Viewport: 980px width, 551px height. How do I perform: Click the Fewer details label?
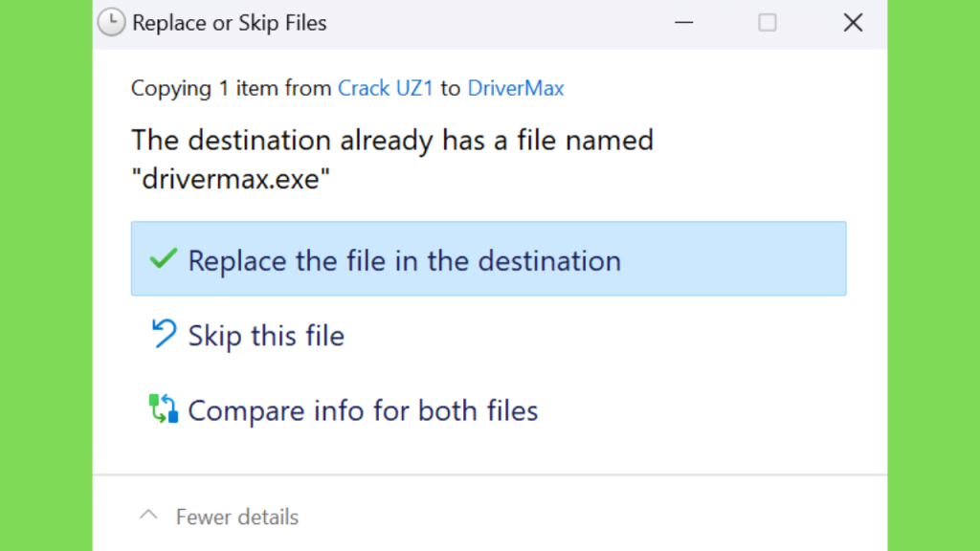coord(237,518)
